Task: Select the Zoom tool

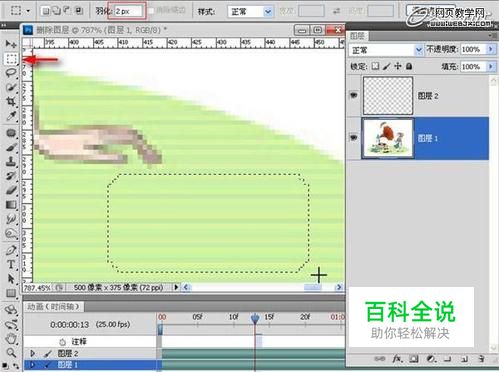Action: pos(11,353)
